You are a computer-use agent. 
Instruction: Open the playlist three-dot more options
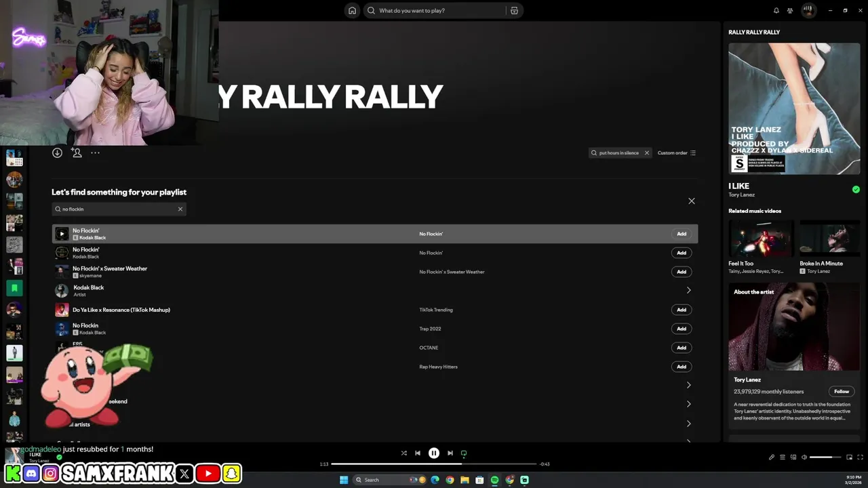(95, 152)
